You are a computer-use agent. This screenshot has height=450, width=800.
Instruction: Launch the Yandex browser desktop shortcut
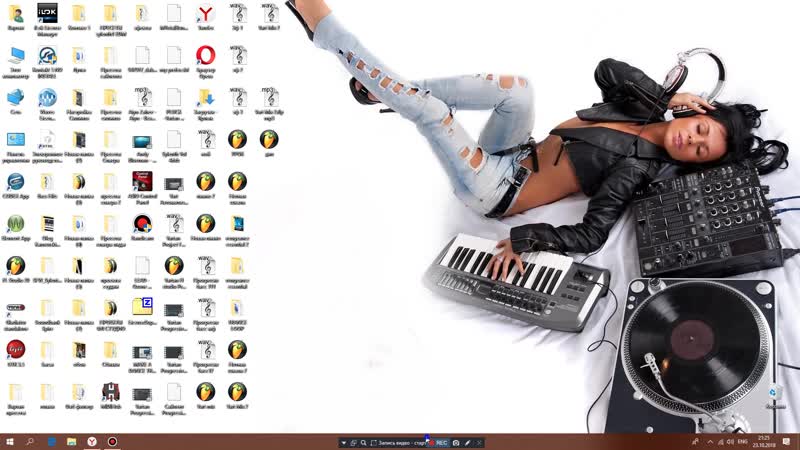click(x=206, y=14)
